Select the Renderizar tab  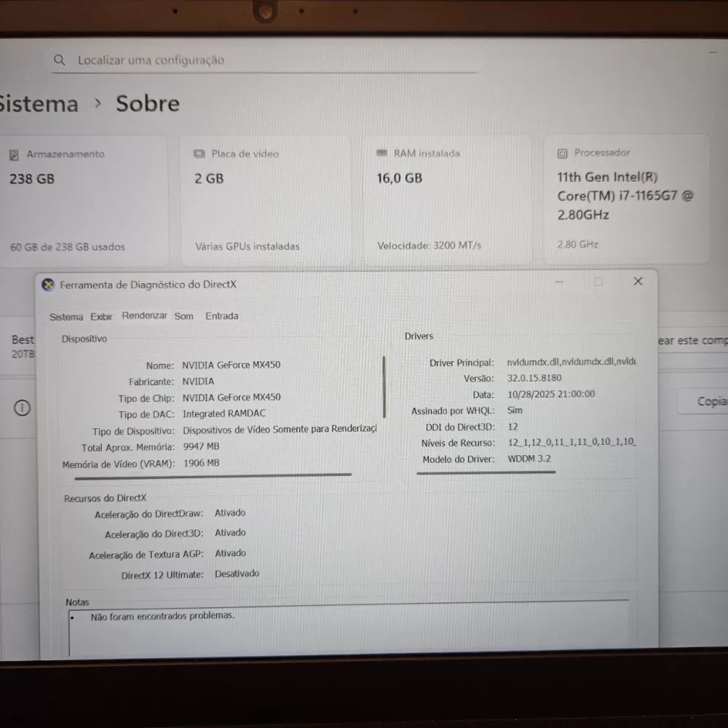144,316
